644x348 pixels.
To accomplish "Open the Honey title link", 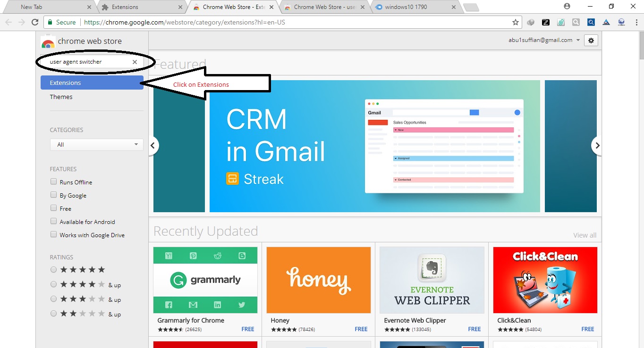I will coord(280,320).
